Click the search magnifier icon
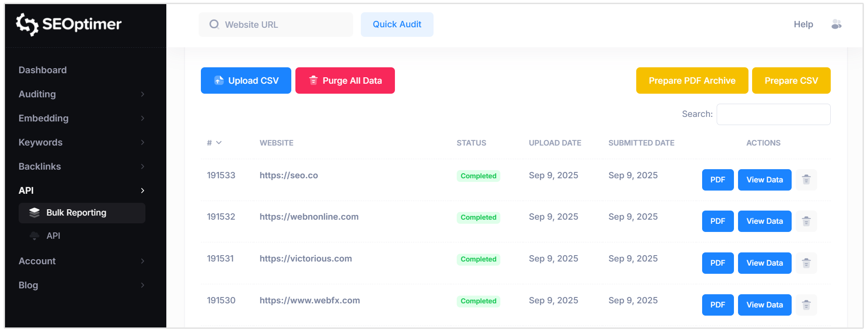Screen dimensions: 868x332 coord(214,25)
